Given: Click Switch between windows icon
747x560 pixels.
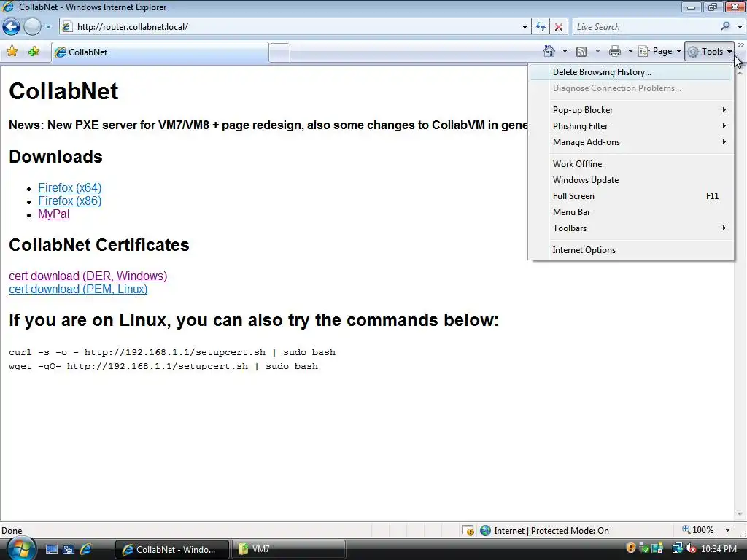Looking at the screenshot, I should [x=69, y=549].
